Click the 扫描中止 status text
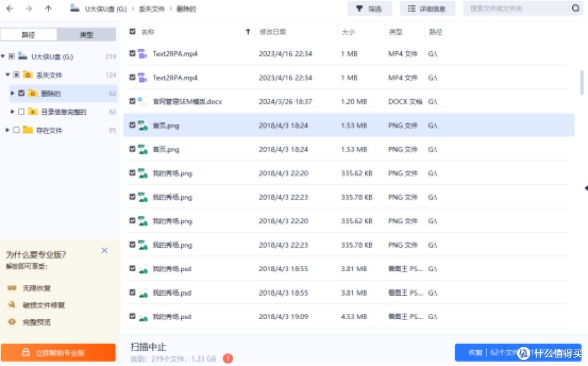The height and width of the screenshot is (366, 588). pyautogui.click(x=148, y=346)
